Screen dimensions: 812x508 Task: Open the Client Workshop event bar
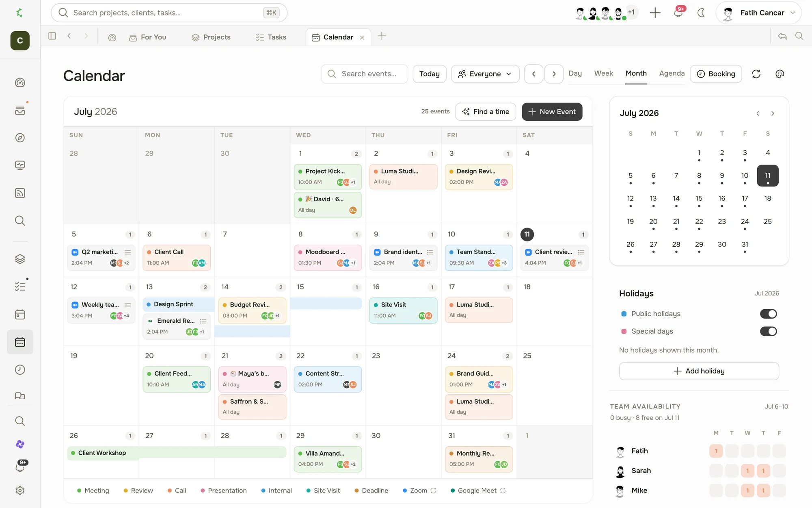[x=177, y=453]
